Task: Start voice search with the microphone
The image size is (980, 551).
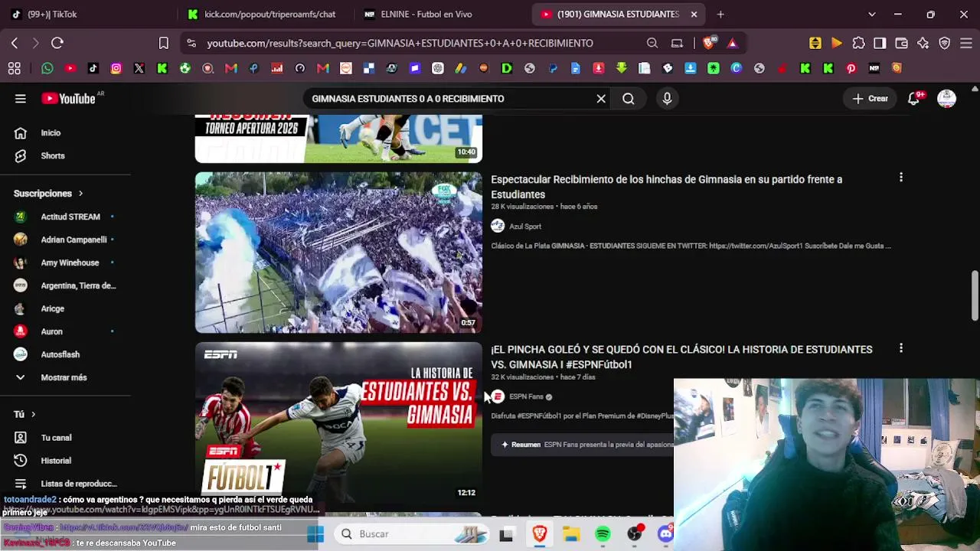Action: tap(667, 99)
